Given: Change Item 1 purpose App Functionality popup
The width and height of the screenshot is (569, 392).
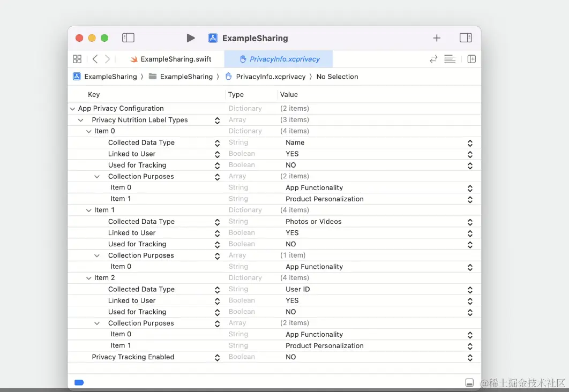Looking at the screenshot, I should click(470, 267).
